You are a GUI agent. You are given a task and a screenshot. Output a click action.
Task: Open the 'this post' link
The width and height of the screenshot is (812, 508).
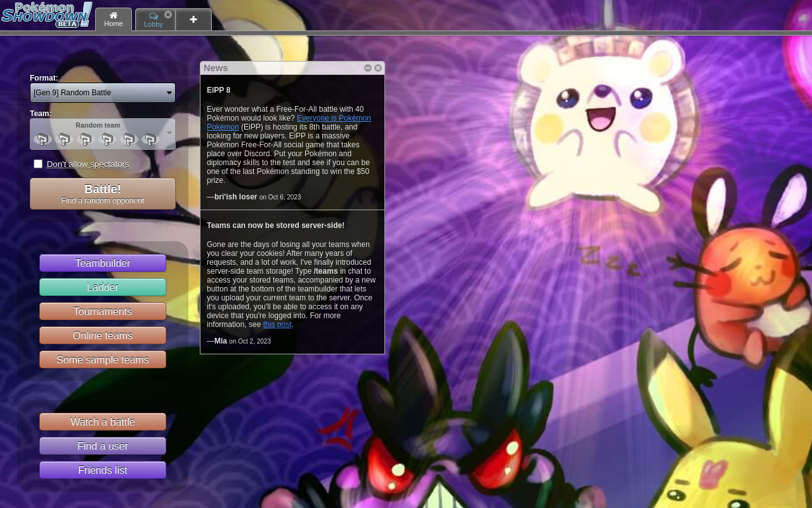point(277,324)
